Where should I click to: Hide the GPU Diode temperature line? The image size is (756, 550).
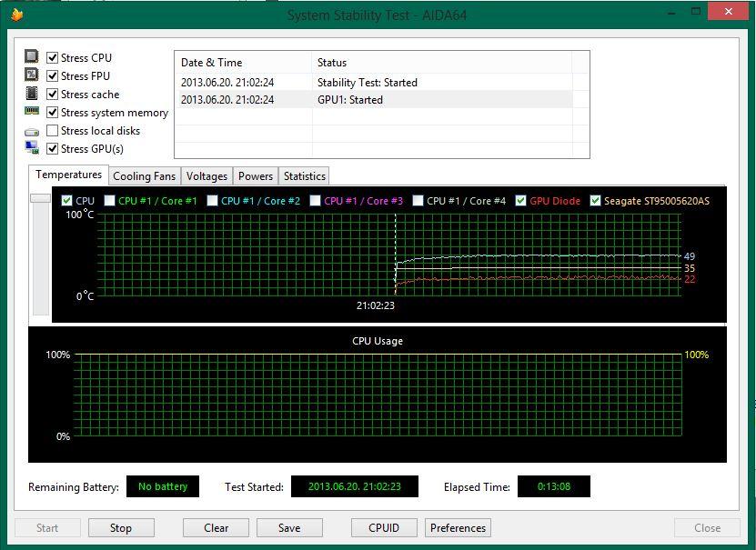[x=520, y=201]
